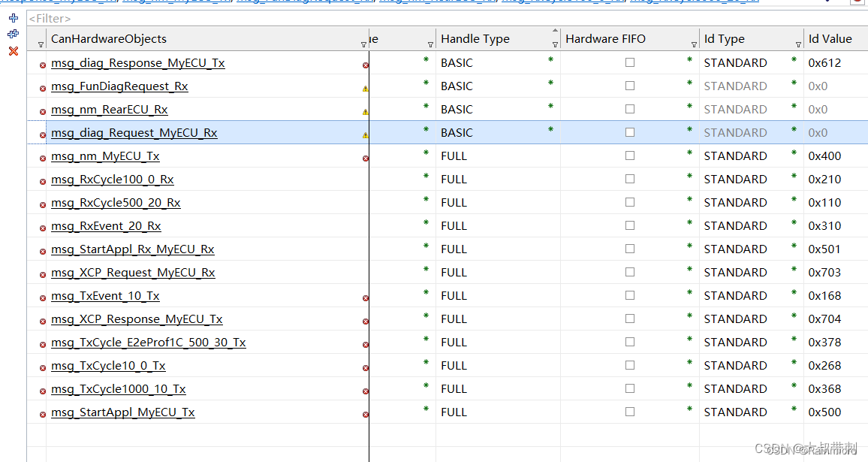The width and height of the screenshot is (868, 462).
Task: Click warning triangle at end of msg_FunDiagRequest_Rx row
Action: 366,89
